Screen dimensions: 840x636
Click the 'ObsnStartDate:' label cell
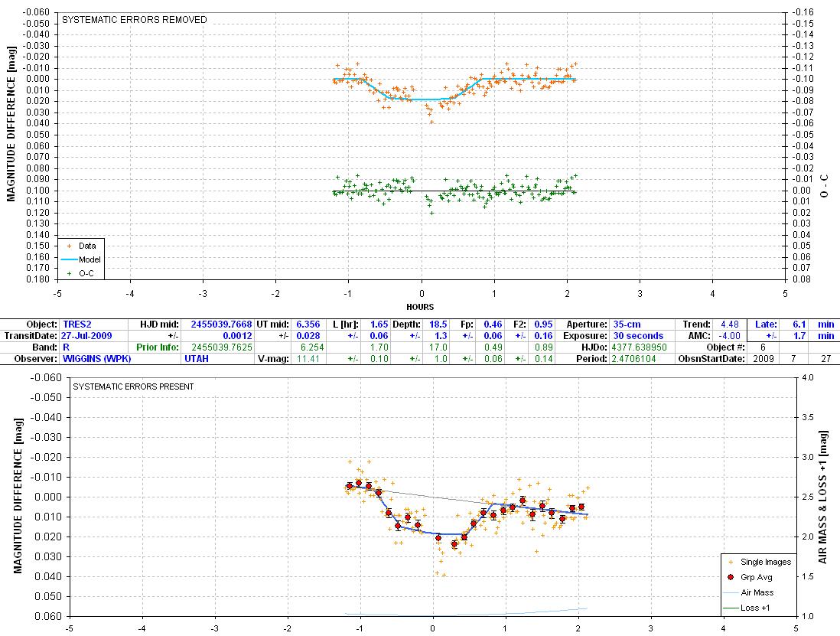click(x=711, y=358)
